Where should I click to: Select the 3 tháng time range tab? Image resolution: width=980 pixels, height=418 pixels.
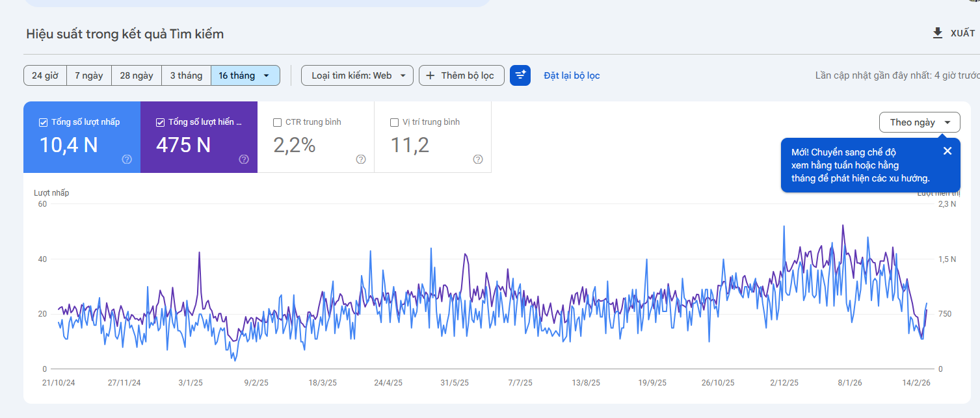tap(186, 75)
